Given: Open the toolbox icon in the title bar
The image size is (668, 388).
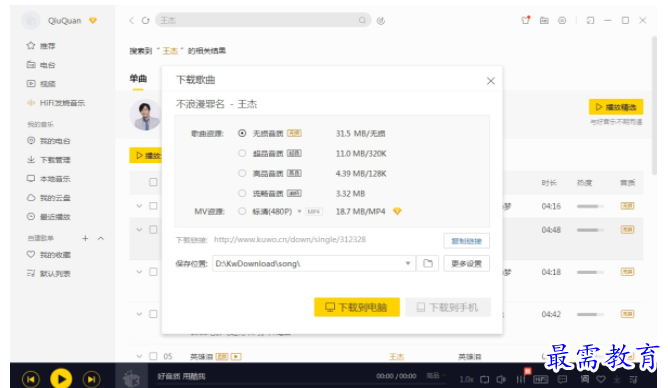Looking at the screenshot, I should coord(544,20).
